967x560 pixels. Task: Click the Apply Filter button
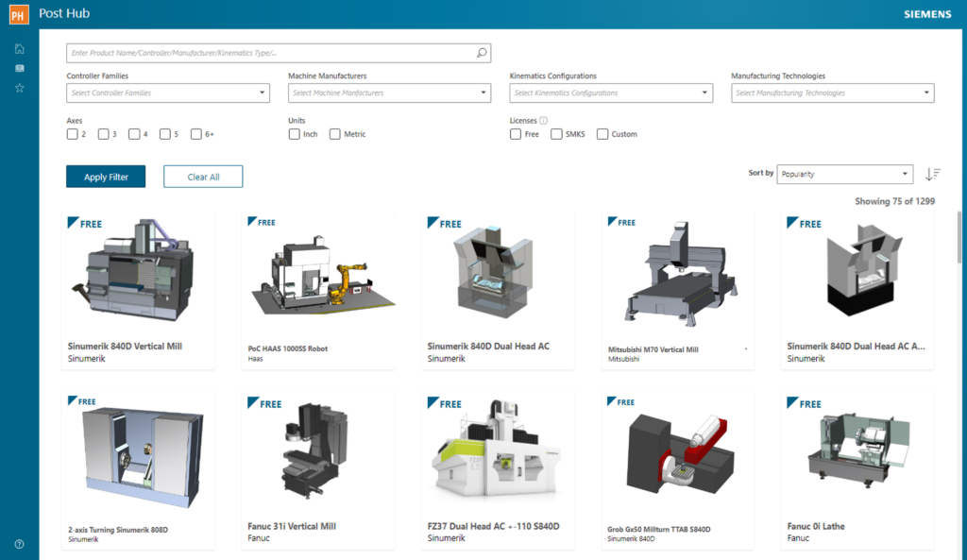coord(105,176)
